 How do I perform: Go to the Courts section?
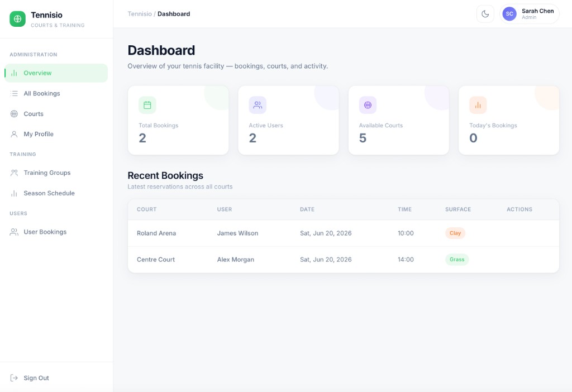coord(56,114)
